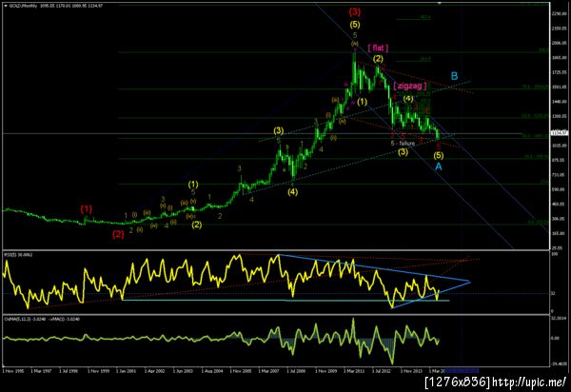Viewport: 571px width, 392px height.
Task: Select the pink '[ zigzag ]' label
Action: click(410, 87)
